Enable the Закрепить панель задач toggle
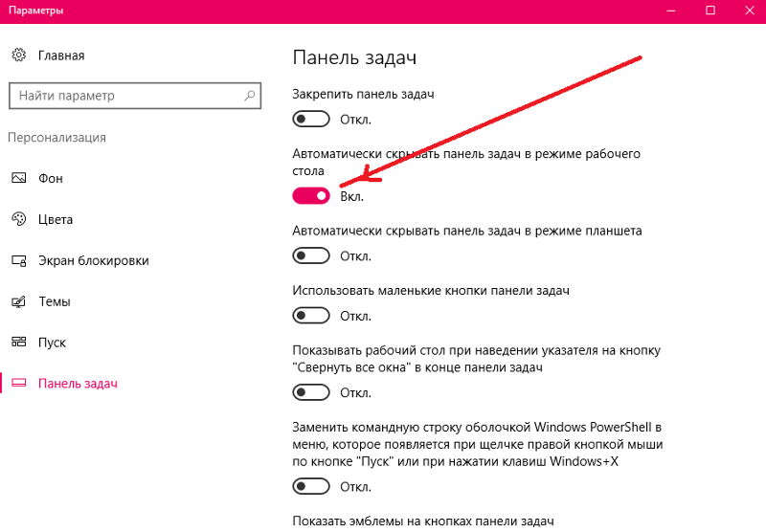Viewport: 766px width, 532px height. 311,119
